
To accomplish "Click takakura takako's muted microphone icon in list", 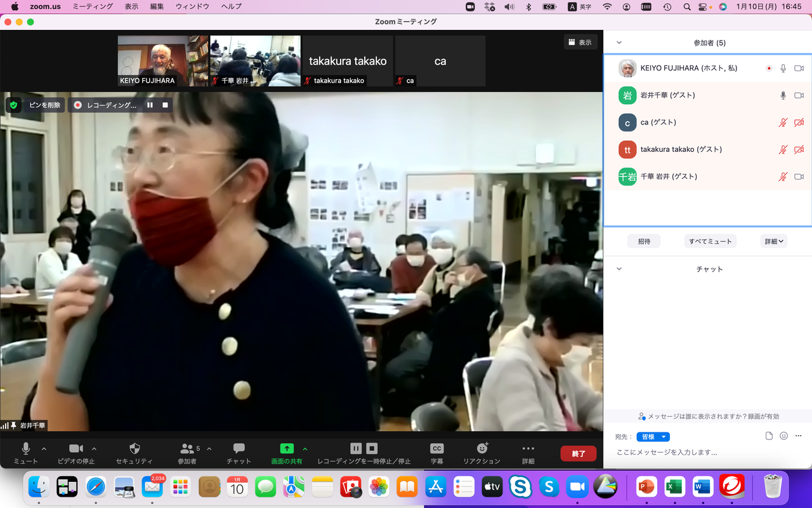I will [783, 149].
